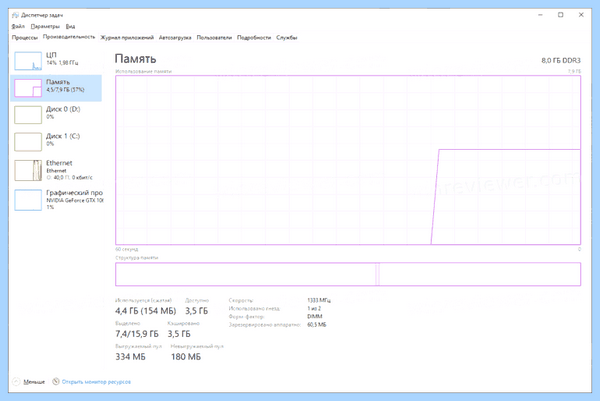Select the Диск 1 (C:) graph thumbnail
600x401 pixels.
point(28,142)
